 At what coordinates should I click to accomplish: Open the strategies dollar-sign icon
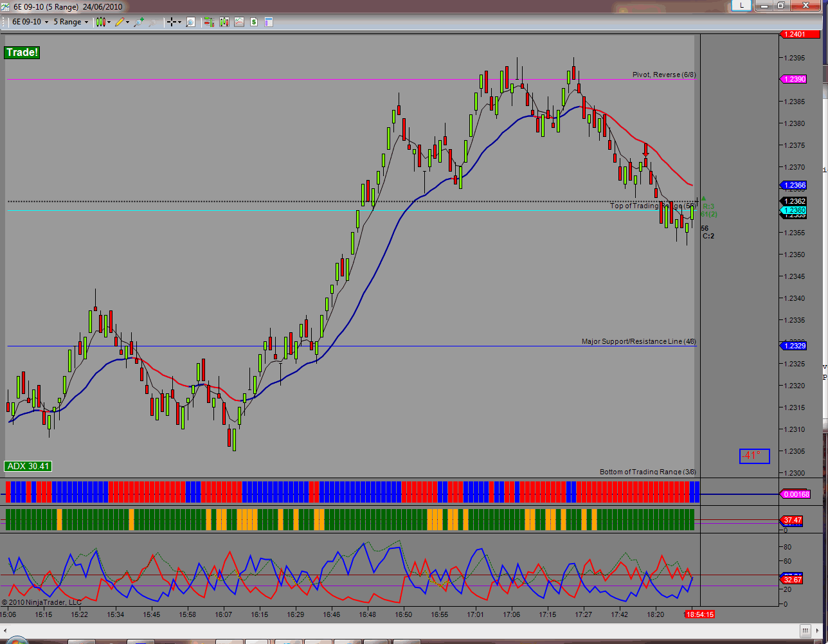254,22
